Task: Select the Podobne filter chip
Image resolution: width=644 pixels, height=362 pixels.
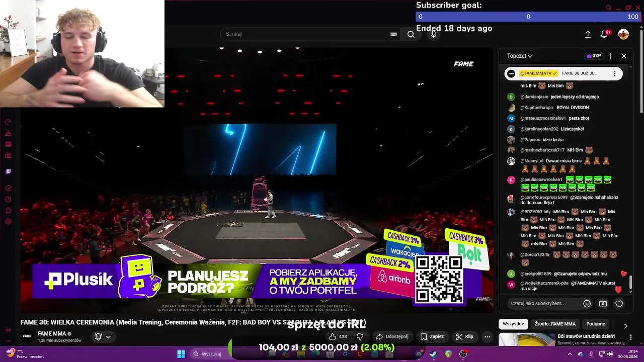Action: (596, 324)
